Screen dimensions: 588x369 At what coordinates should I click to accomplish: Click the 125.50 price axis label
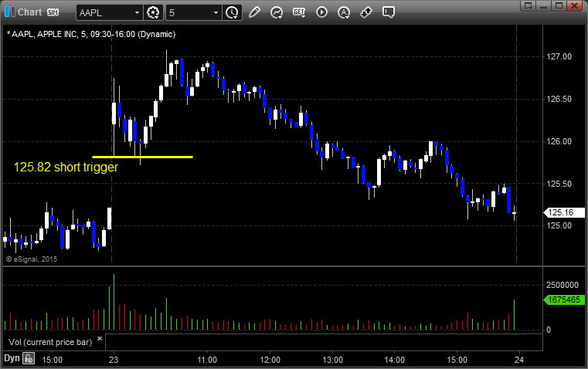[x=559, y=184]
